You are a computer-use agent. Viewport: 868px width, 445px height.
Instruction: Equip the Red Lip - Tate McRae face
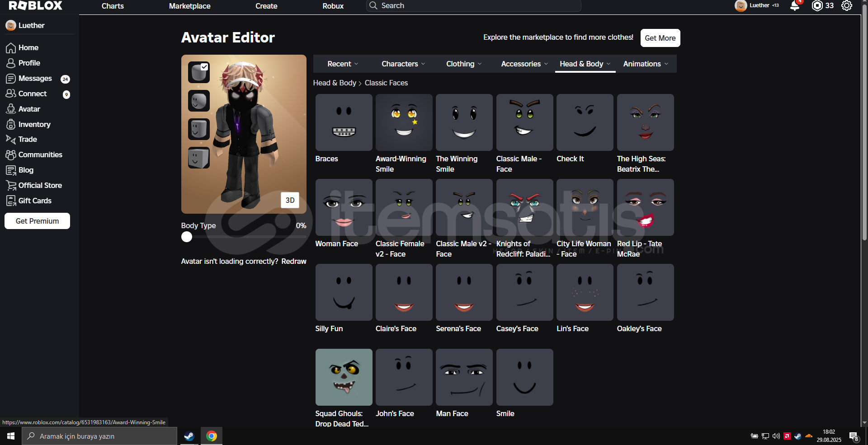click(645, 207)
